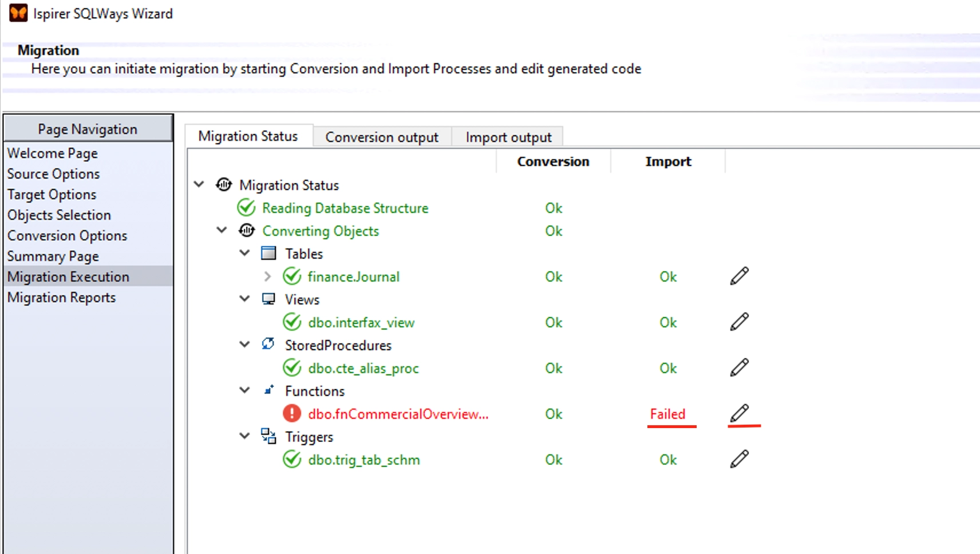Screen dimensions: 980x554
Task: Click Conversion Ok for Reading Database Structure
Action: 554,208
